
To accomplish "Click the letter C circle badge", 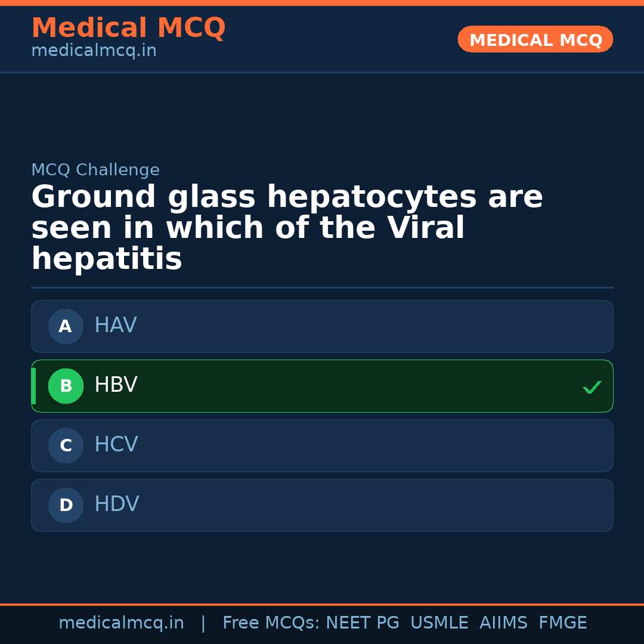I will point(66,445).
